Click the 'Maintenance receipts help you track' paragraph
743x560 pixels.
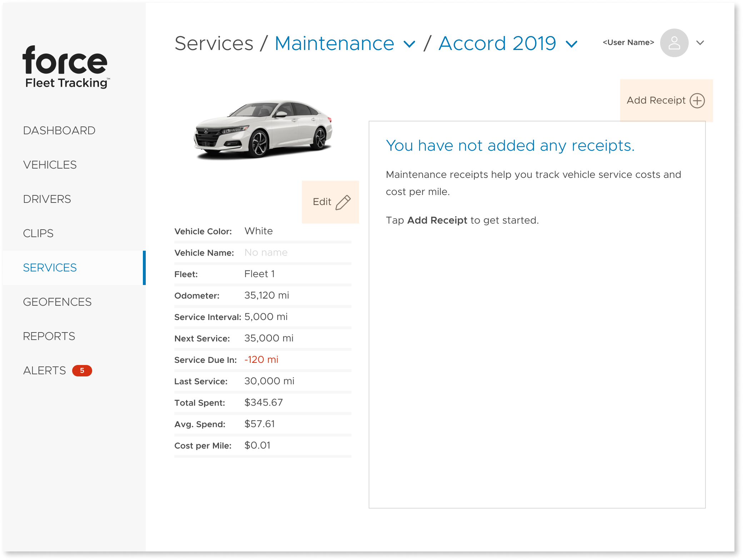pos(533,183)
